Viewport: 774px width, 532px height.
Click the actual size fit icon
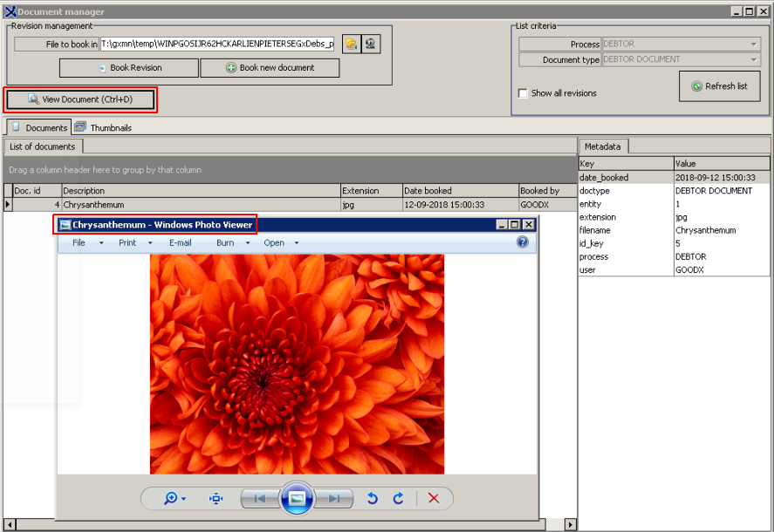(x=216, y=498)
